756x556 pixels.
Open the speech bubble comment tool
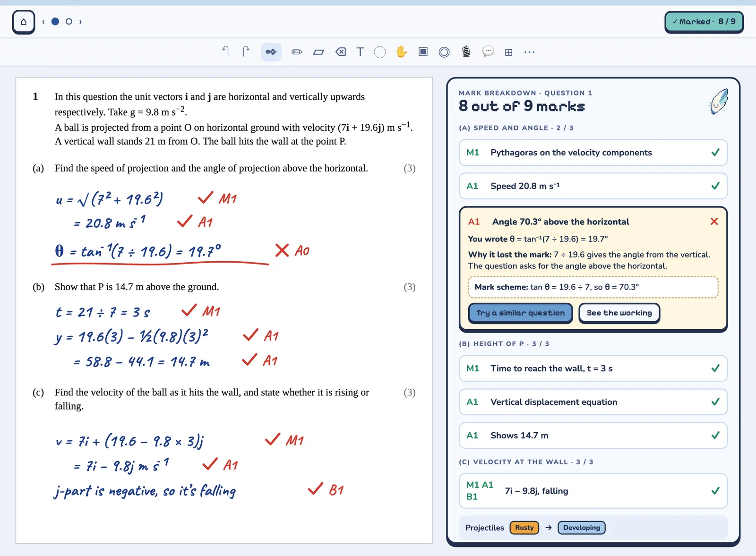pyautogui.click(x=488, y=51)
